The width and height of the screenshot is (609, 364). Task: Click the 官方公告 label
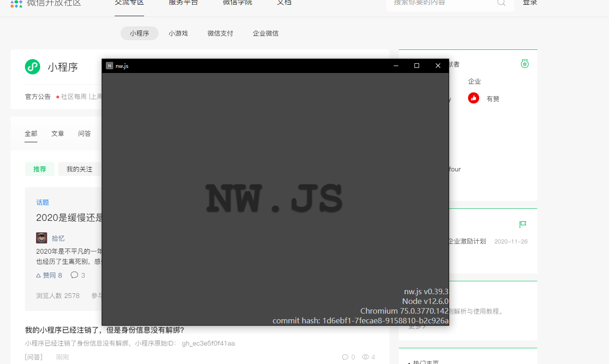38,97
